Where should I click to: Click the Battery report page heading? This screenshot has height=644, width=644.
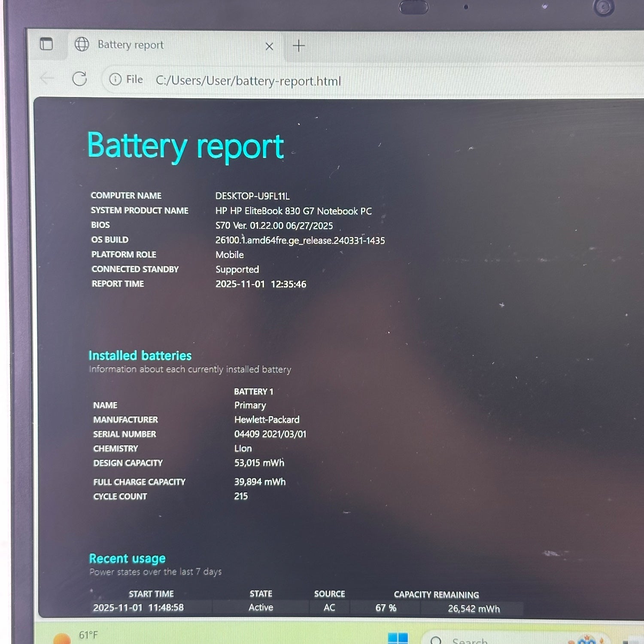click(185, 146)
